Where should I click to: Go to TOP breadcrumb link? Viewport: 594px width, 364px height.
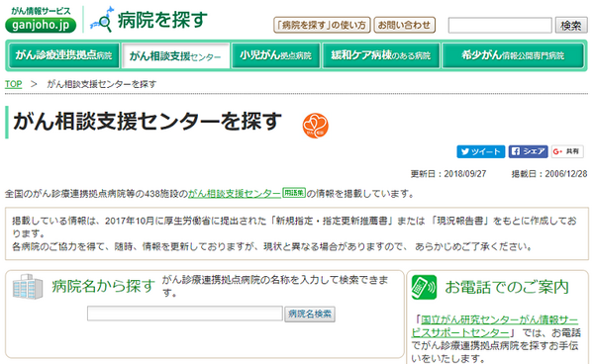point(13,84)
